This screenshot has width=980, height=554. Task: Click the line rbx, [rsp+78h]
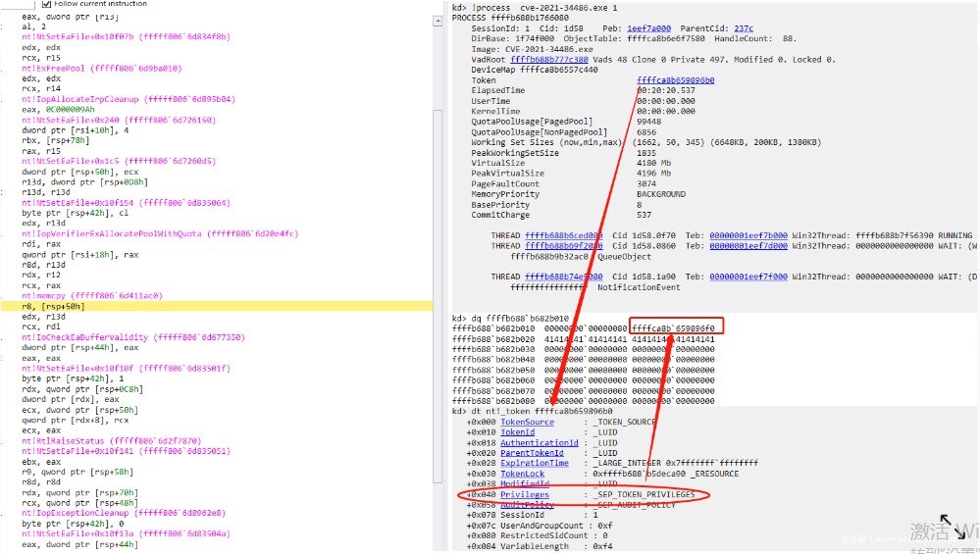point(56,140)
